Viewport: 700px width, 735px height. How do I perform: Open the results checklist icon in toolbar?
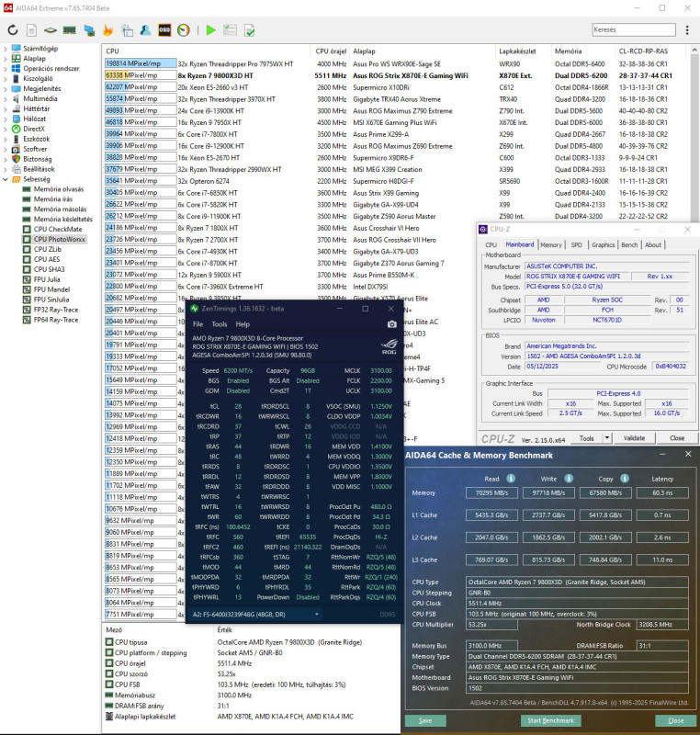click(x=230, y=30)
